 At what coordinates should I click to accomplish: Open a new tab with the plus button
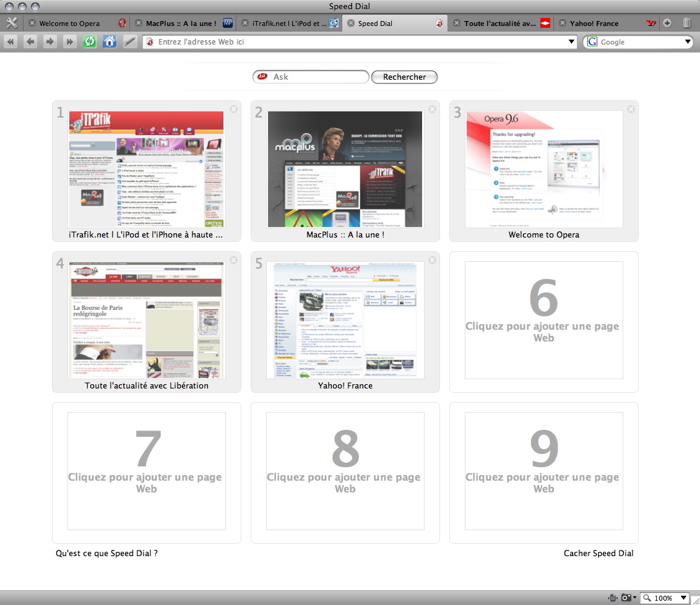click(x=667, y=24)
